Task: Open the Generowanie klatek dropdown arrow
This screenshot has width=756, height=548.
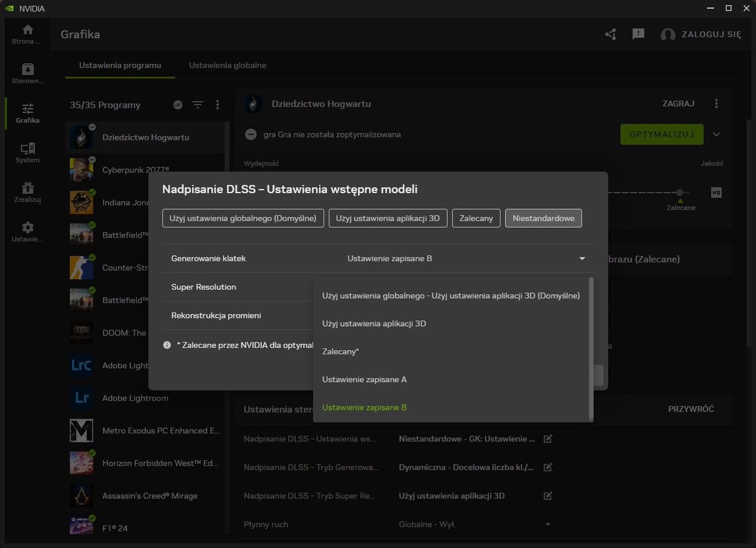Action: (582, 259)
